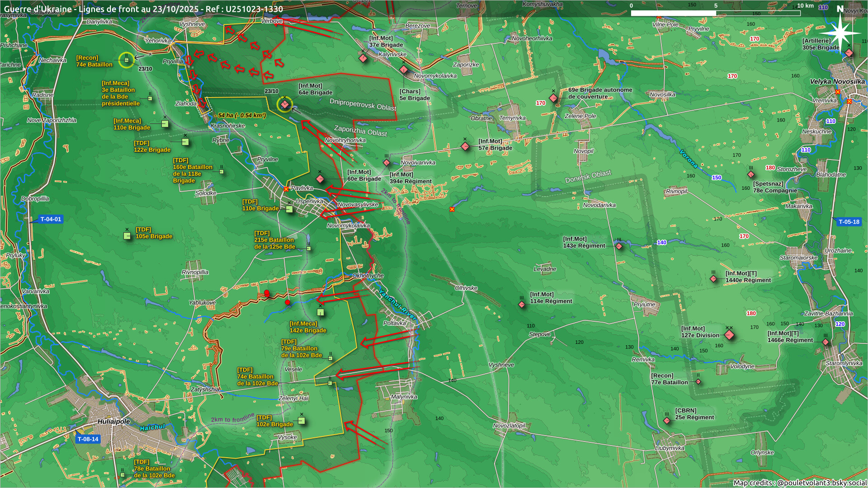Click the circled 74e Bataillon recon marker

127,60
